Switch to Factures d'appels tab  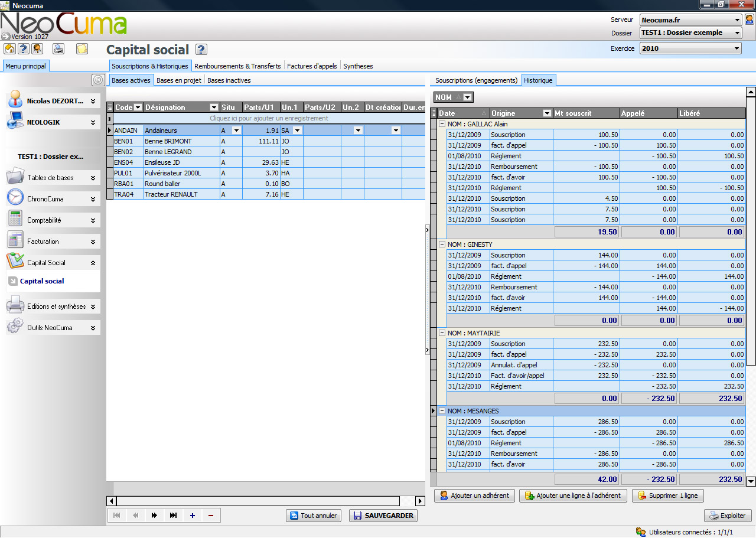312,66
